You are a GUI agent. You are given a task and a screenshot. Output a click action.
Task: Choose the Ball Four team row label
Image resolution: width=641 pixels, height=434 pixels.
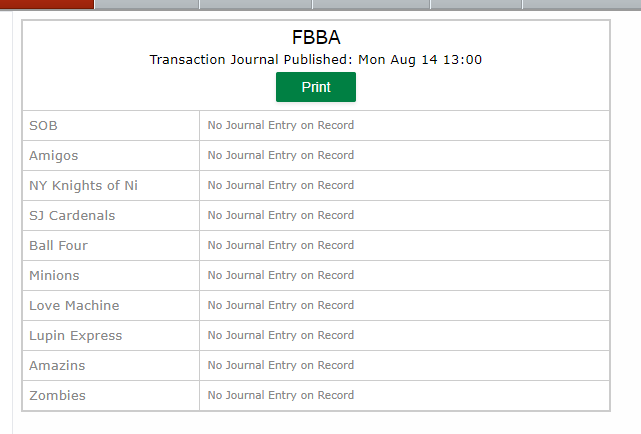58,246
